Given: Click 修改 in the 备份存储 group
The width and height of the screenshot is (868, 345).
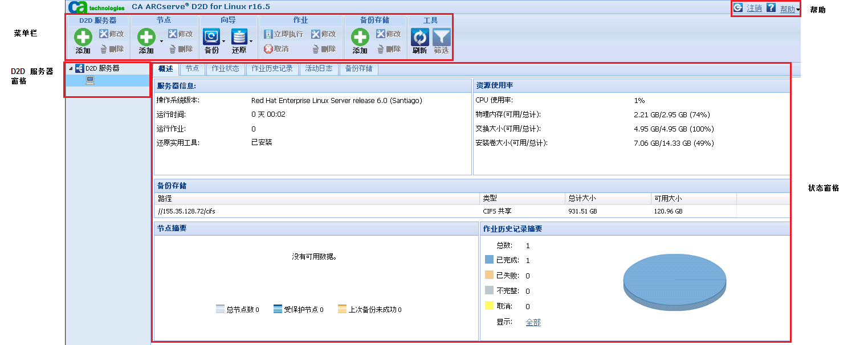Looking at the screenshot, I should click(388, 34).
